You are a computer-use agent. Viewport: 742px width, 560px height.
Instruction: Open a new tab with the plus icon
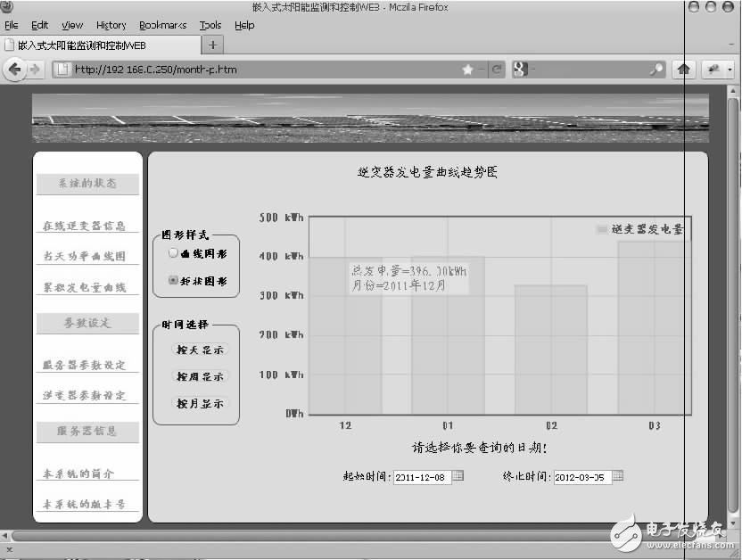[213, 45]
